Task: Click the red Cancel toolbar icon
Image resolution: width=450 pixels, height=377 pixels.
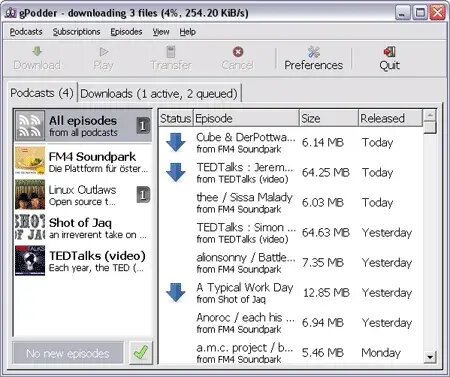Action: (238, 52)
